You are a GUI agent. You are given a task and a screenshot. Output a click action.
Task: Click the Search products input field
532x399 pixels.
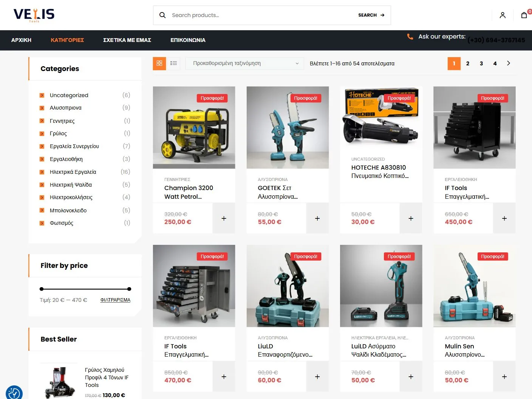pyautogui.click(x=261, y=15)
